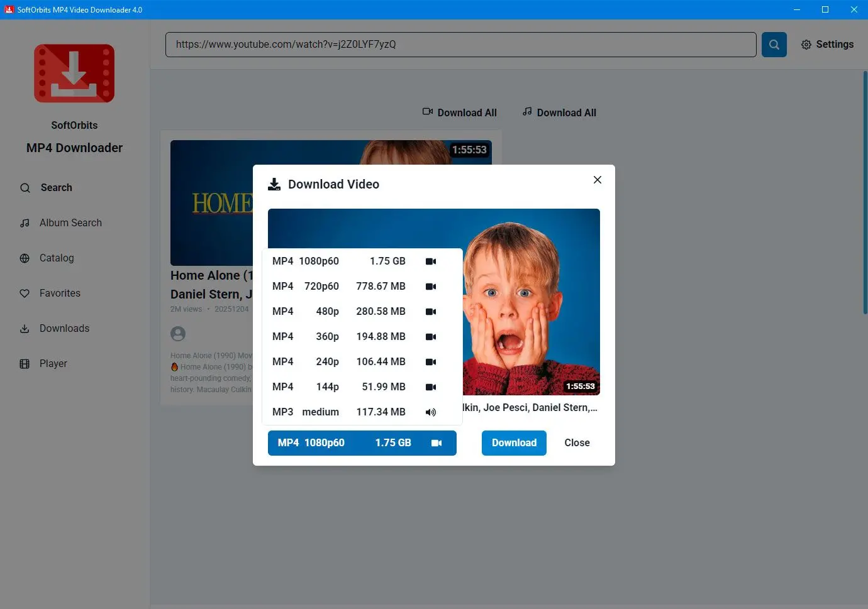Go to the Downloads section
Screen dimensions: 868x609
pos(64,329)
